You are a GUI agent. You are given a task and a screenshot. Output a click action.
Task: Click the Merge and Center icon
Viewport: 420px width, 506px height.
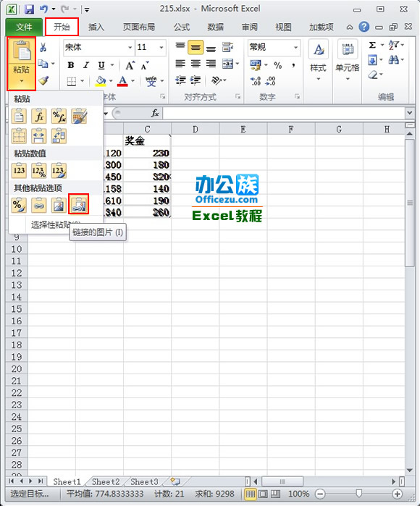pos(228,64)
